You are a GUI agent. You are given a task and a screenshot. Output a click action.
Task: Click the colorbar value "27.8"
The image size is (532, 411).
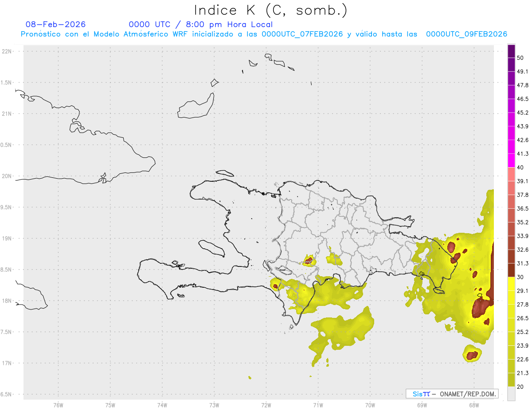(523, 305)
